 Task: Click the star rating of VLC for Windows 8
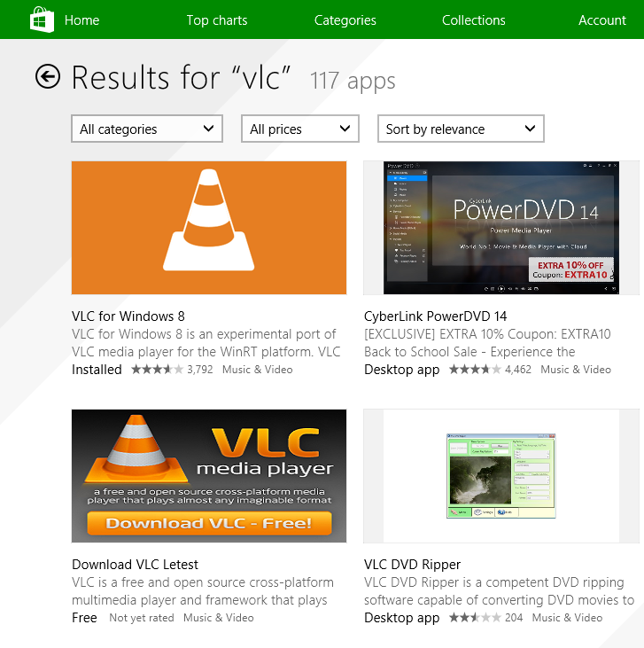157,369
